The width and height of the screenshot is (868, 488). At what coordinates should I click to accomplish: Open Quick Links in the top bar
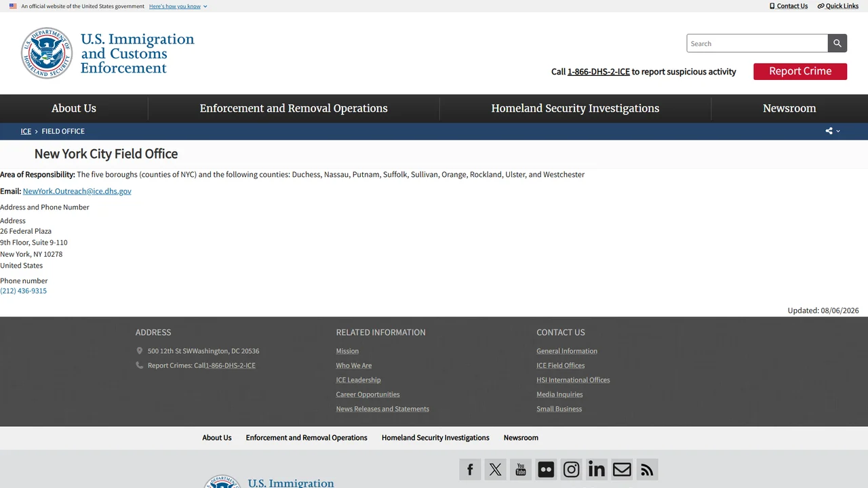pyautogui.click(x=838, y=6)
